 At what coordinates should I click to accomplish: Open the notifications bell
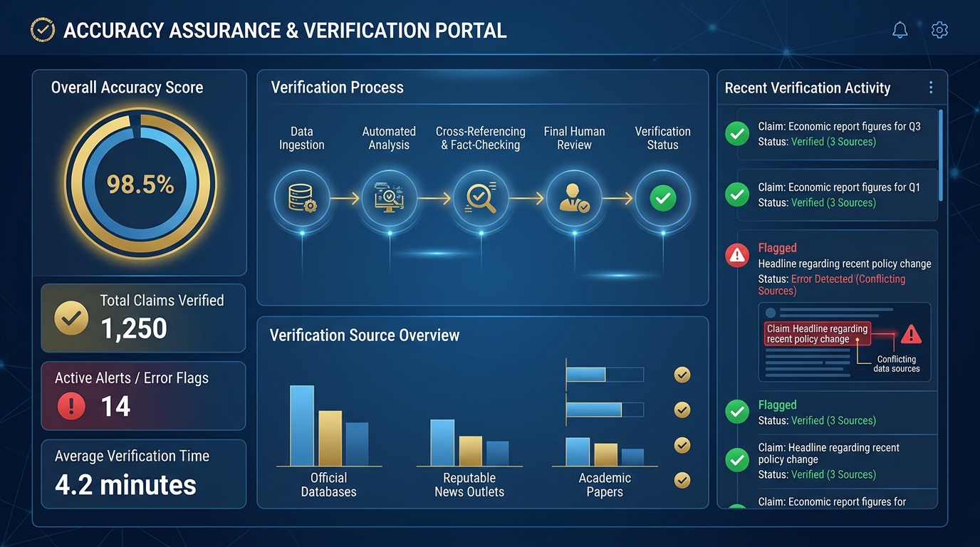(900, 30)
